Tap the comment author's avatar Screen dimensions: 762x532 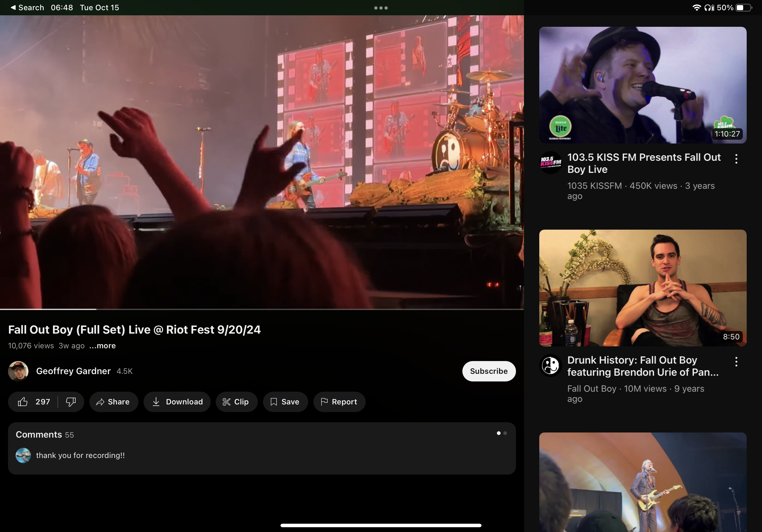pos(23,455)
